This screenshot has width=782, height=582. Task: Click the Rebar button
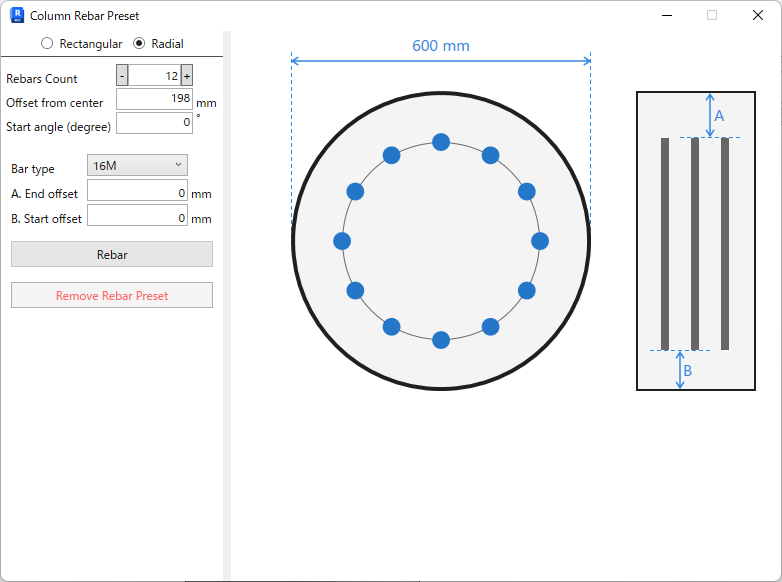pyautogui.click(x=112, y=254)
